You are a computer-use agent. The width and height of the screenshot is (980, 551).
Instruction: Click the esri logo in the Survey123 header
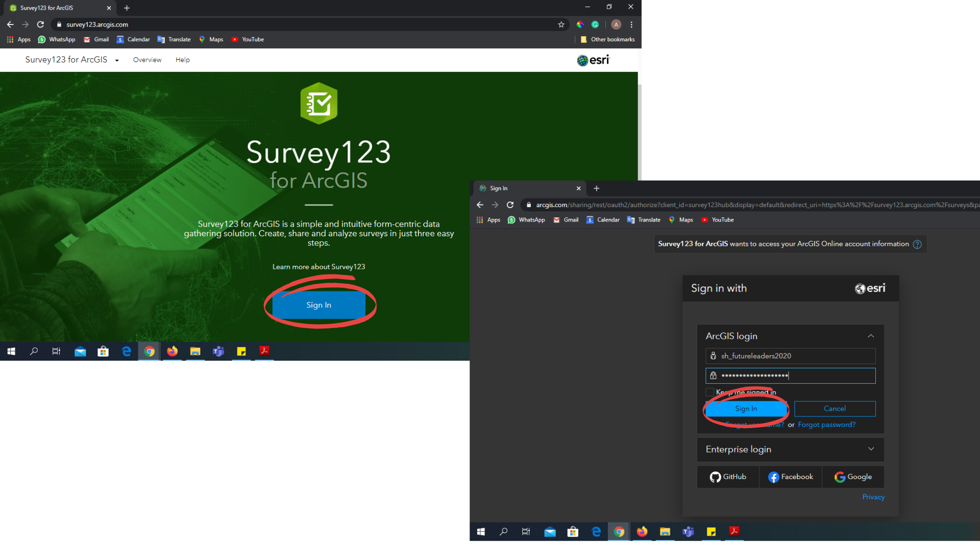[x=593, y=60]
